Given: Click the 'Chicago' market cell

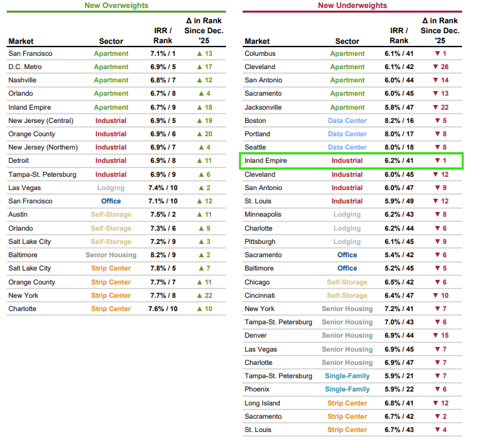Looking at the screenshot, I should pyautogui.click(x=257, y=282).
